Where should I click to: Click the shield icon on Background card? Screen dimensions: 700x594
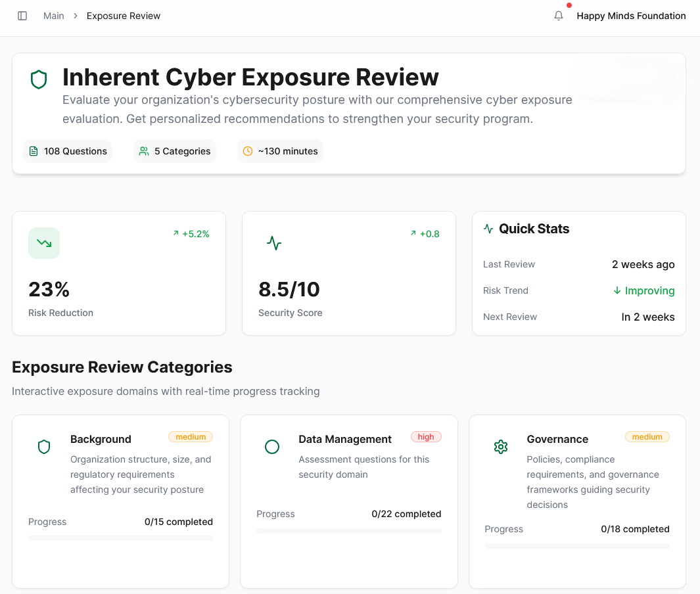tap(44, 447)
